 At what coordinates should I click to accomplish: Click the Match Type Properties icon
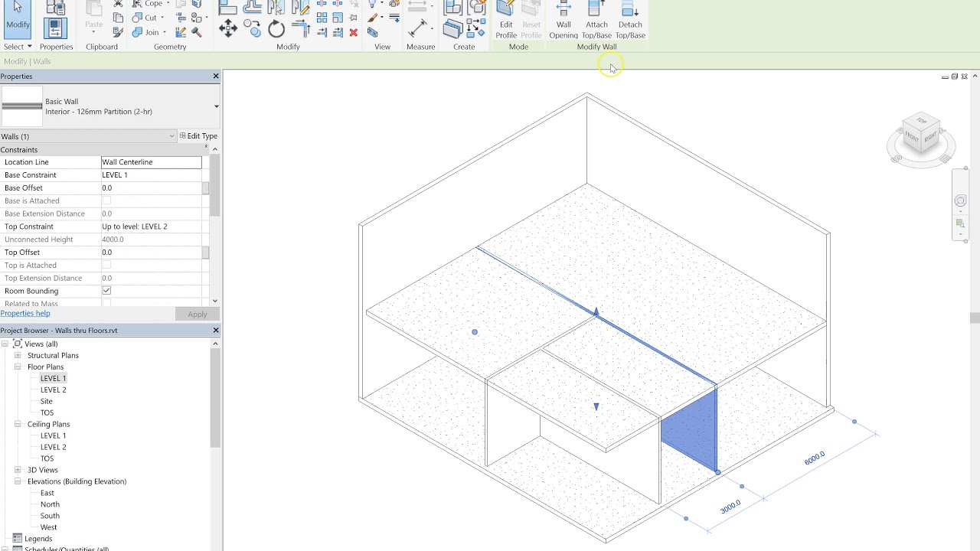click(x=118, y=32)
